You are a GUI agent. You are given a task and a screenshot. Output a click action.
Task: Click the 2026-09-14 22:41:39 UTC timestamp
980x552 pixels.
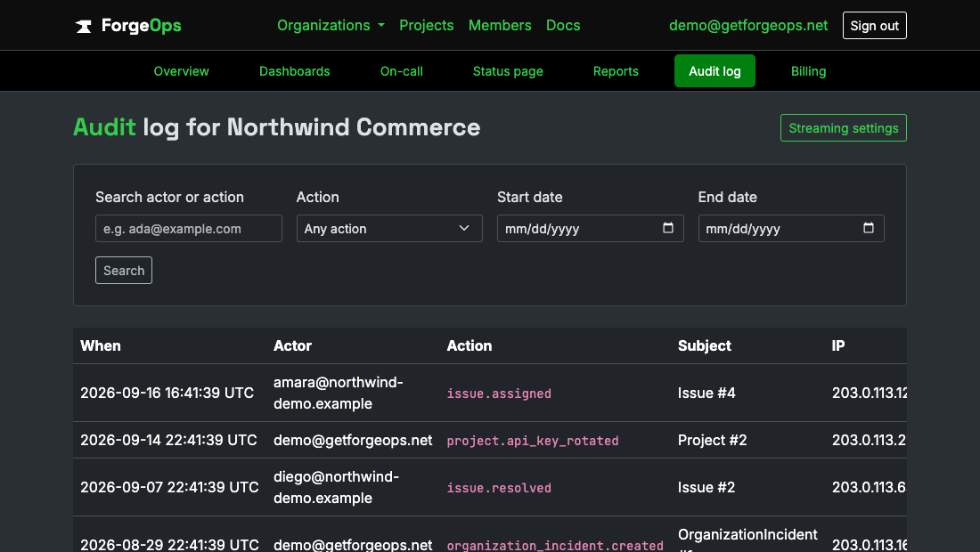click(168, 440)
